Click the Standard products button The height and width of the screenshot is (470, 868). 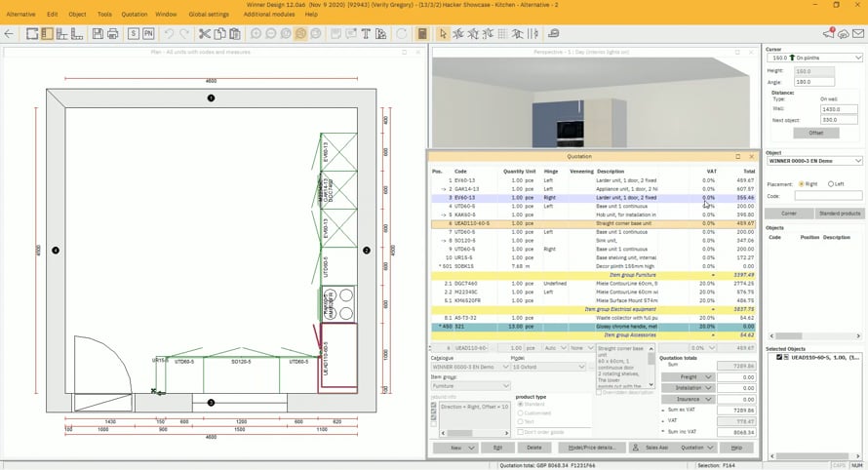click(x=839, y=213)
